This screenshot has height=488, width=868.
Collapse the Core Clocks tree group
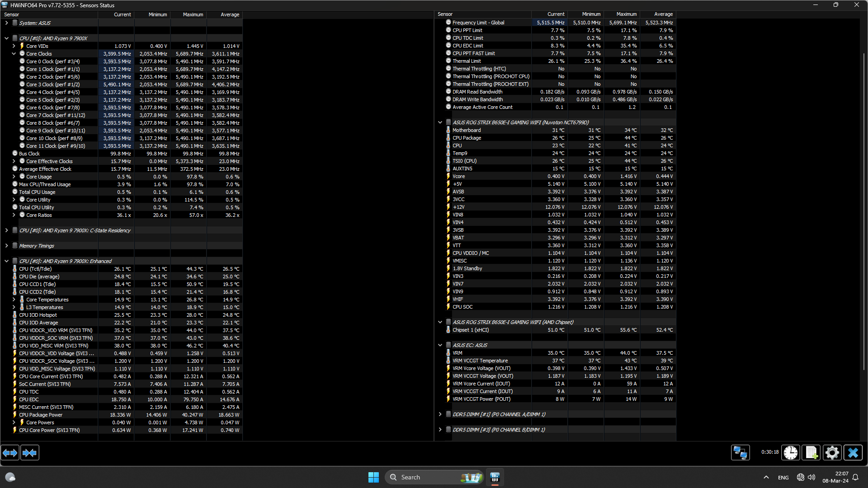(x=14, y=54)
